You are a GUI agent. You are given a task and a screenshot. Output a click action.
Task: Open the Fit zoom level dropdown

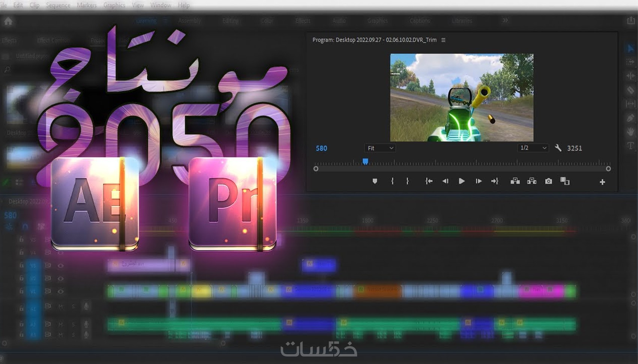click(x=380, y=148)
